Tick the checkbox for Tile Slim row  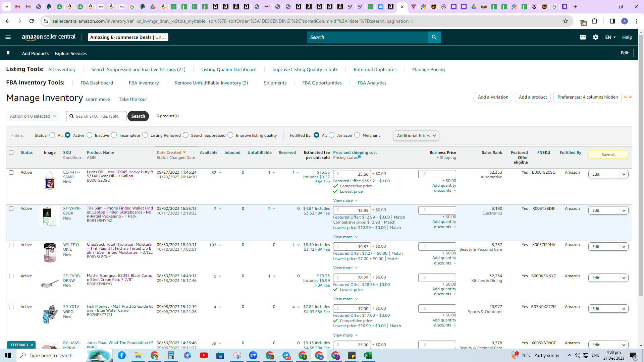(x=11, y=208)
